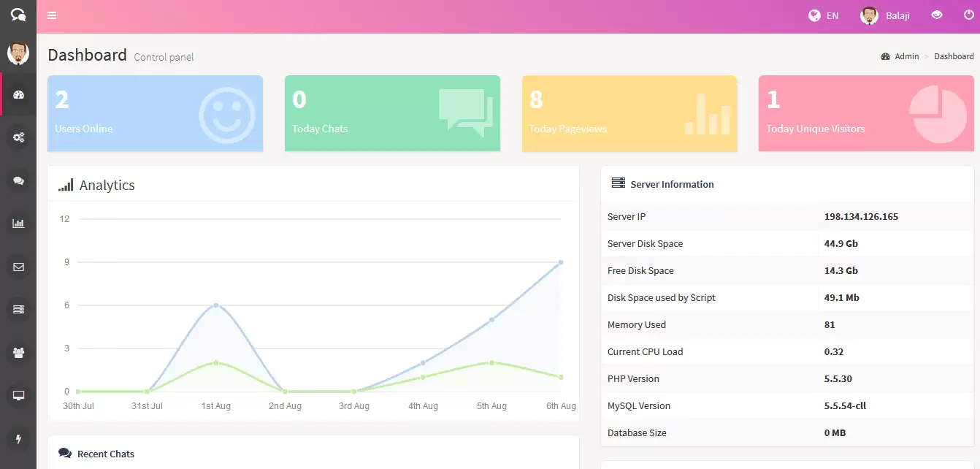Open the dashboard gauge sidebar icon
This screenshot has width=980, height=469.
[x=19, y=94]
